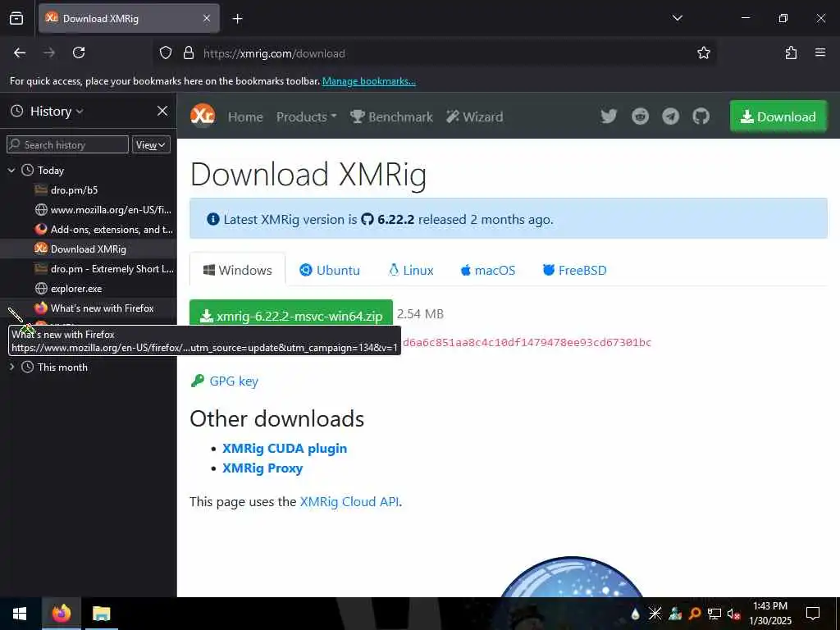
Task: Open the extensions puzzle icon
Action: click(x=791, y=52)
